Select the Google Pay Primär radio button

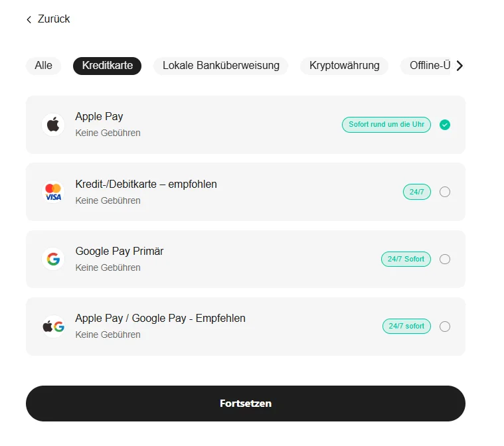tap(445, 259)
